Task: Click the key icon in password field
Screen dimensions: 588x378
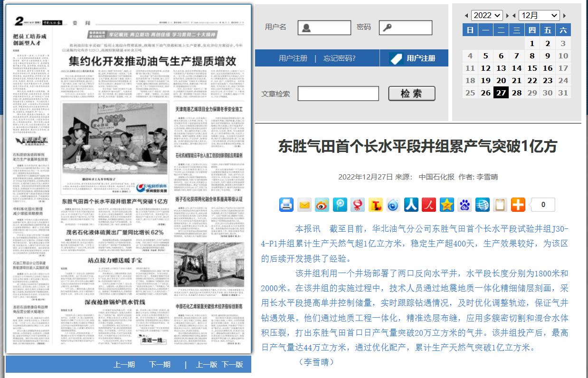Action: [x=387, y=28]
